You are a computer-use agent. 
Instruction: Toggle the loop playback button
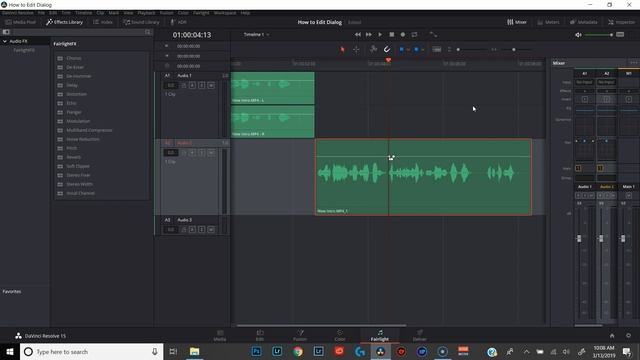click(414, 35)
